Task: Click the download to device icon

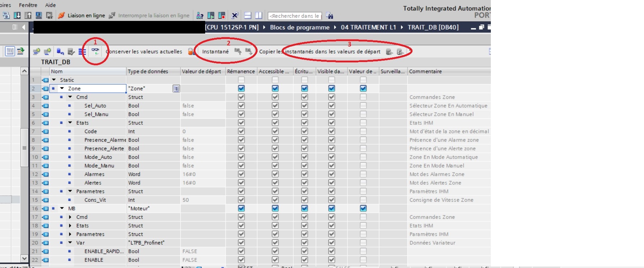Action: [x=17, y=16]
